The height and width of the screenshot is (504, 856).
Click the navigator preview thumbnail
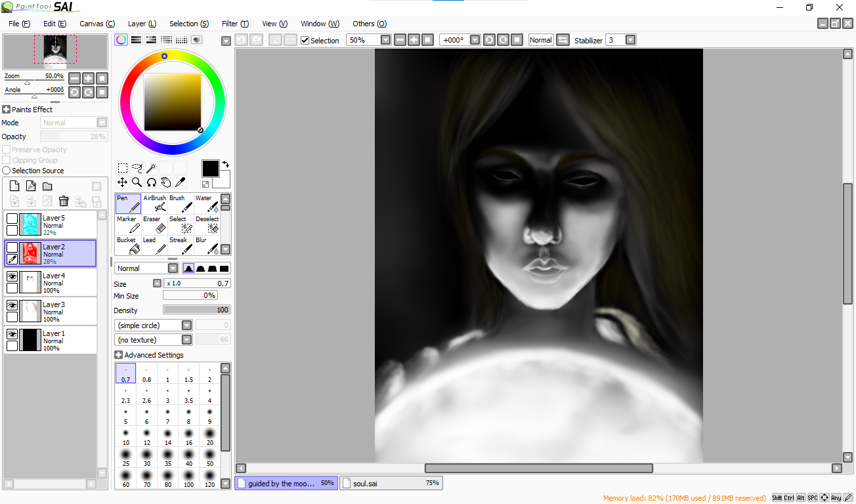55,52
